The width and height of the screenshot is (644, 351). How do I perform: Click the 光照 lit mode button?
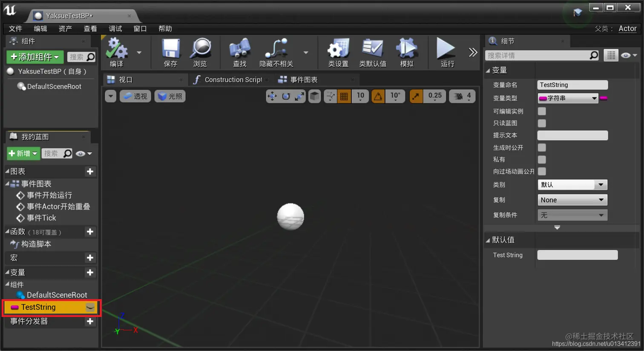pyautogui.click(x=170, y=96)
